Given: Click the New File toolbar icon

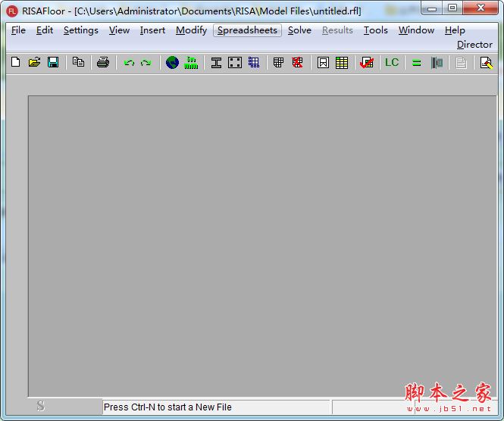Looking at the screenshot, I should click(x=15, y=62).
